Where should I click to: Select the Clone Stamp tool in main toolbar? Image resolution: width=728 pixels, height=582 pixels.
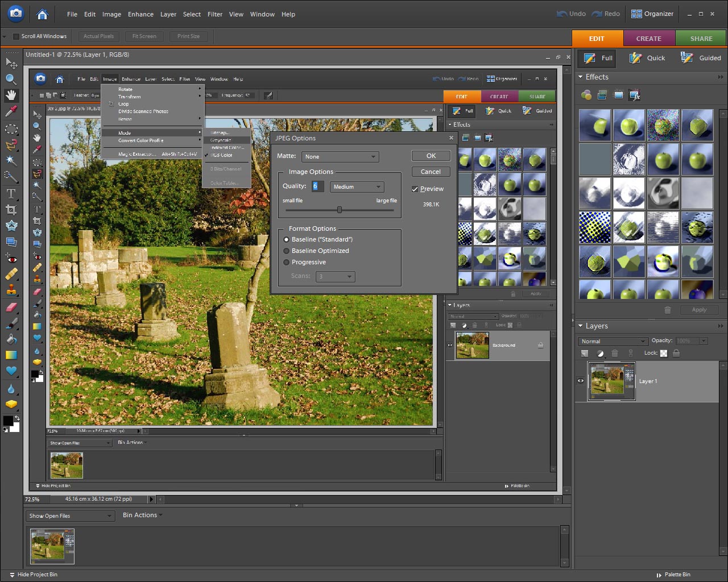(11, 290)
